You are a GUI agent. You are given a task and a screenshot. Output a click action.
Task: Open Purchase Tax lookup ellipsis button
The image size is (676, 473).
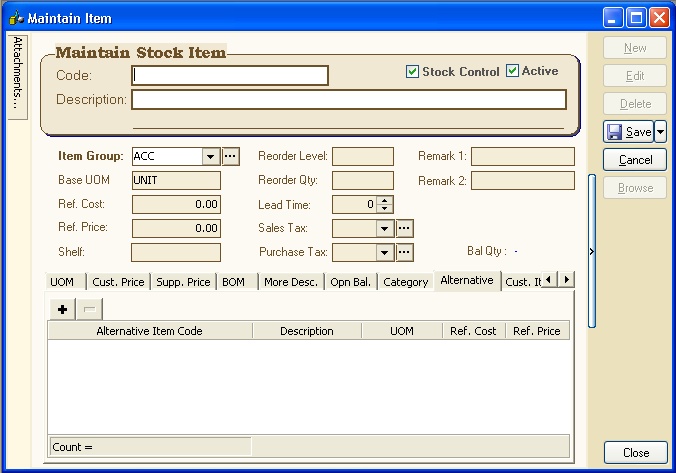404,252
